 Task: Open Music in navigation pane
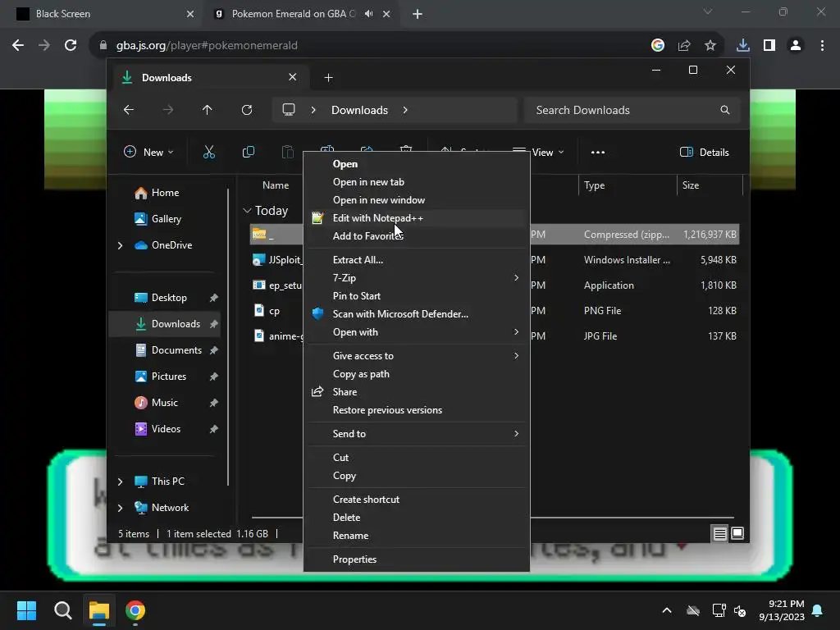[164, 403]
